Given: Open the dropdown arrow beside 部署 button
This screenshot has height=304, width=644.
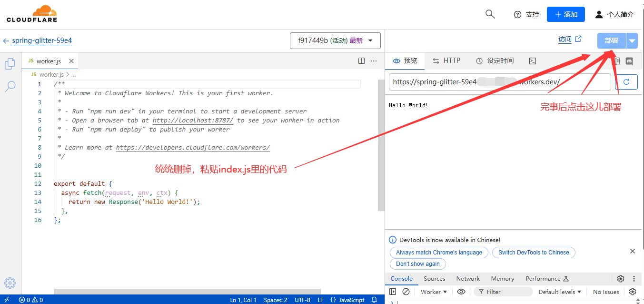Looking at the screenshot, I should [632, 41].
